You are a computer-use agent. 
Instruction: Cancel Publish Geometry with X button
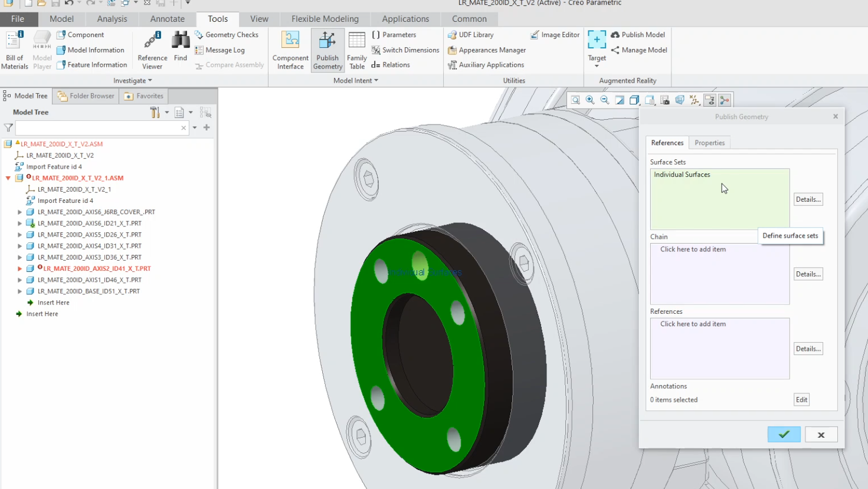pos(821,435)
